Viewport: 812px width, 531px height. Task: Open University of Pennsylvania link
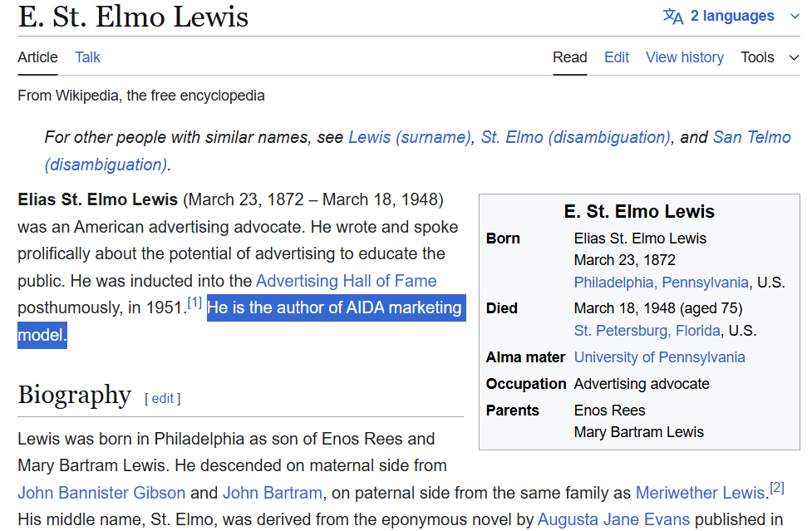coord(659,357)
